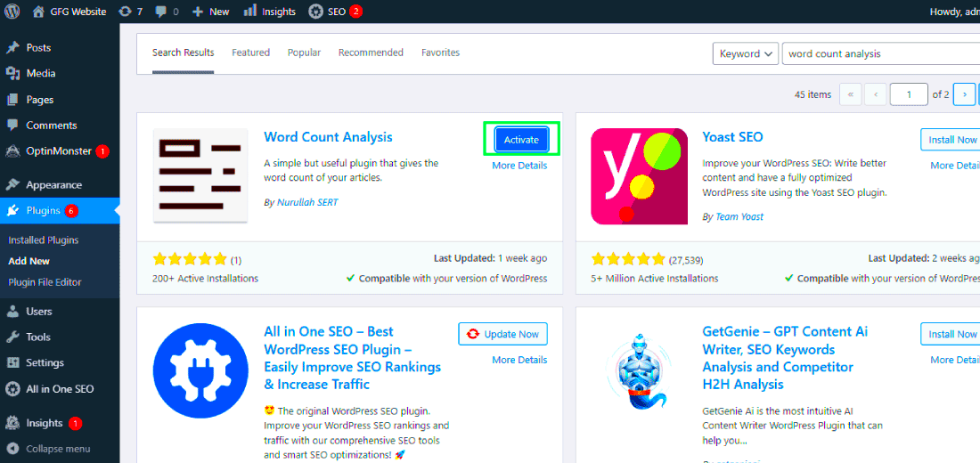Screen dimensions: 980x463
Task: Open author Nurullah SERT link
Action: pos(306,202)
